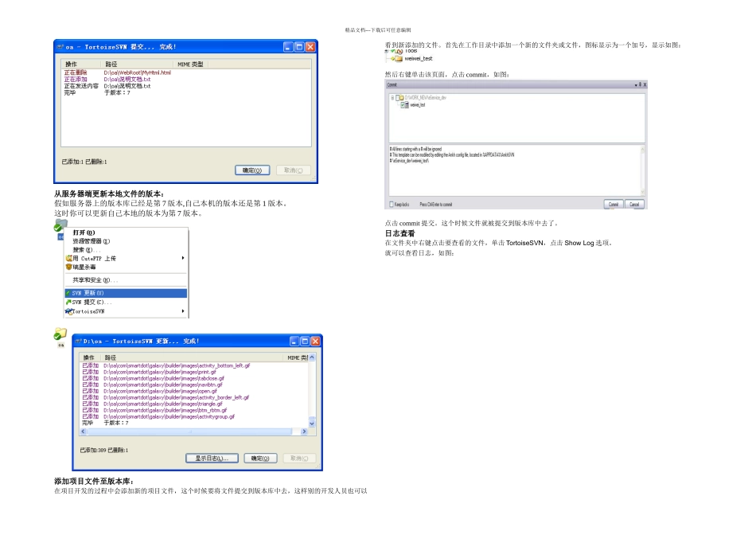Select the print.gif row in the update list
The width and height of the screenshot is (756, 535).
[149, 372]
